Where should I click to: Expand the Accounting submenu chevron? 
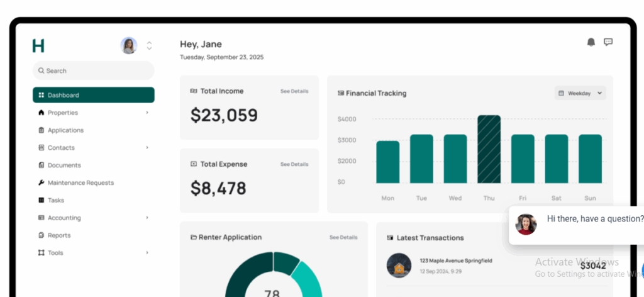(147, 218)
